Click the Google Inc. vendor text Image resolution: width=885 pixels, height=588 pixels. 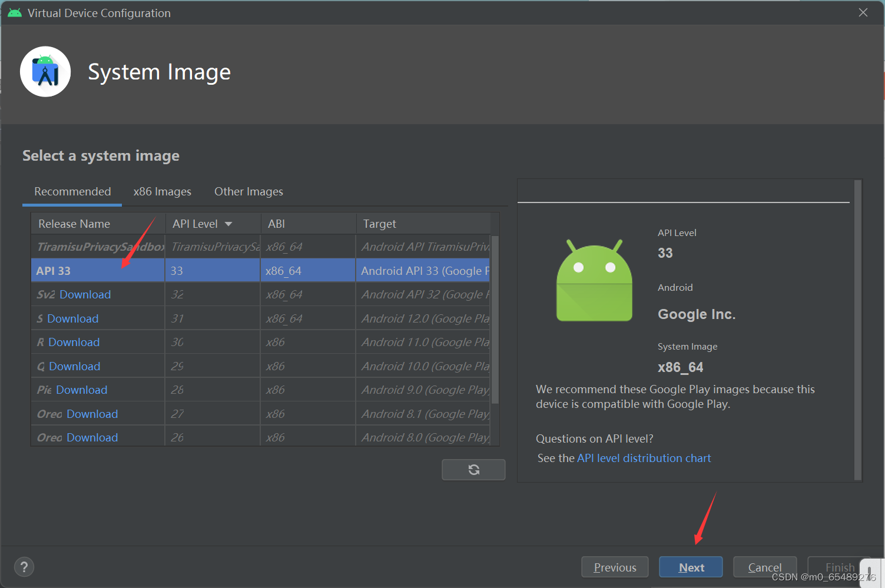697,314
